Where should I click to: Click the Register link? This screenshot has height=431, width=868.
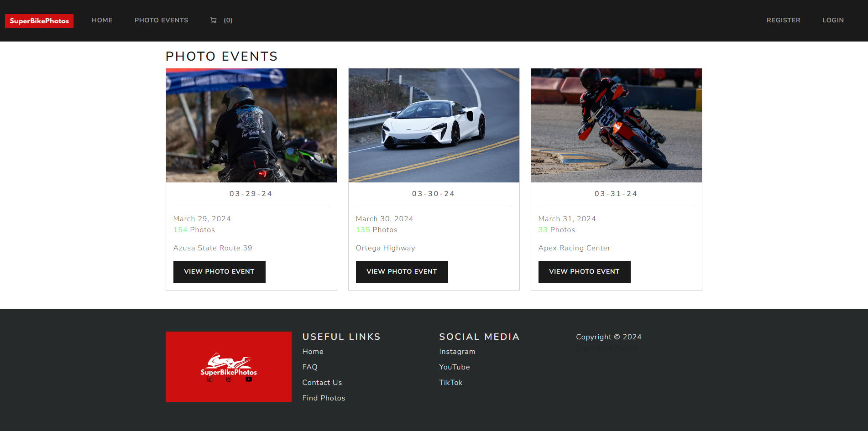tap(783, 20)
